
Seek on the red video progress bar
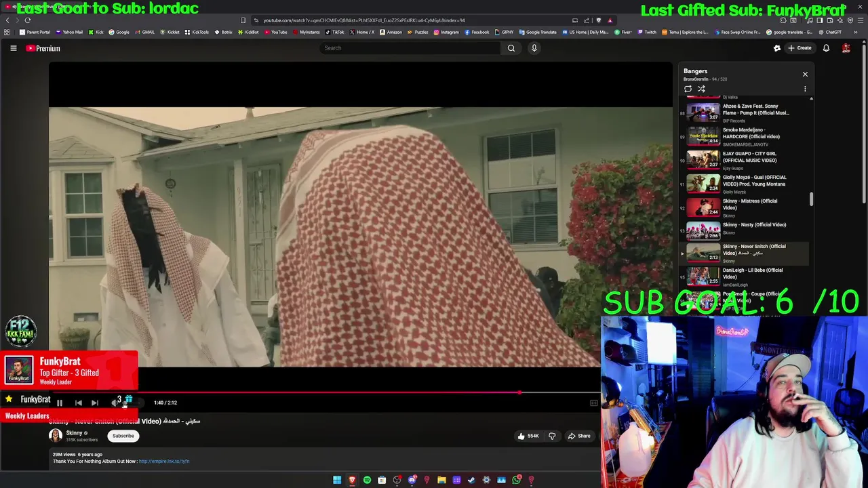click(x=324, y=392)
